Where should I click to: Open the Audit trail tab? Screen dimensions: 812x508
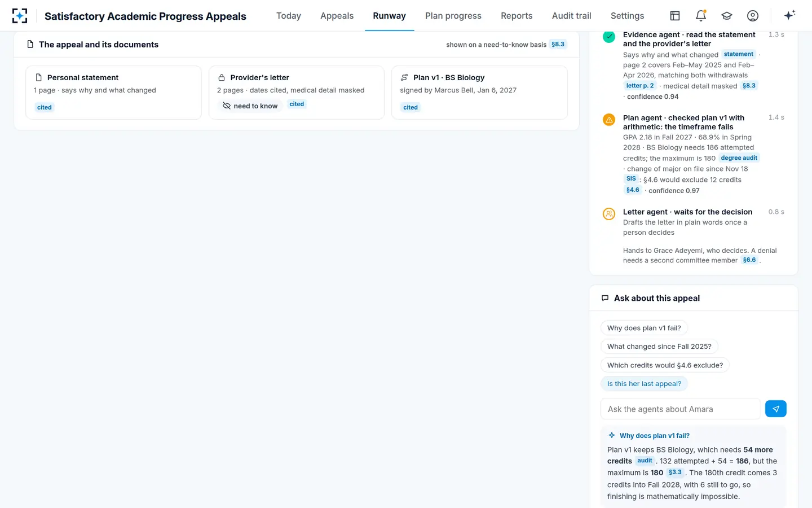[572, 16]
